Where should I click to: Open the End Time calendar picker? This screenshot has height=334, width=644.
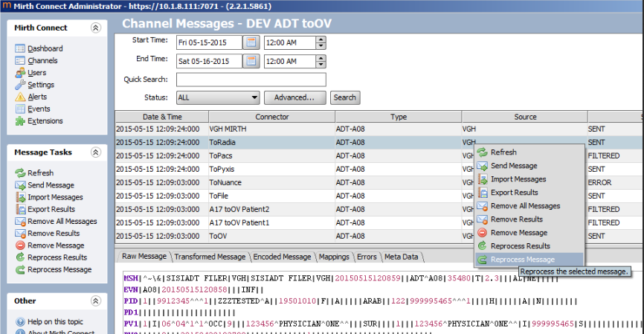click(x=251, y=61)
